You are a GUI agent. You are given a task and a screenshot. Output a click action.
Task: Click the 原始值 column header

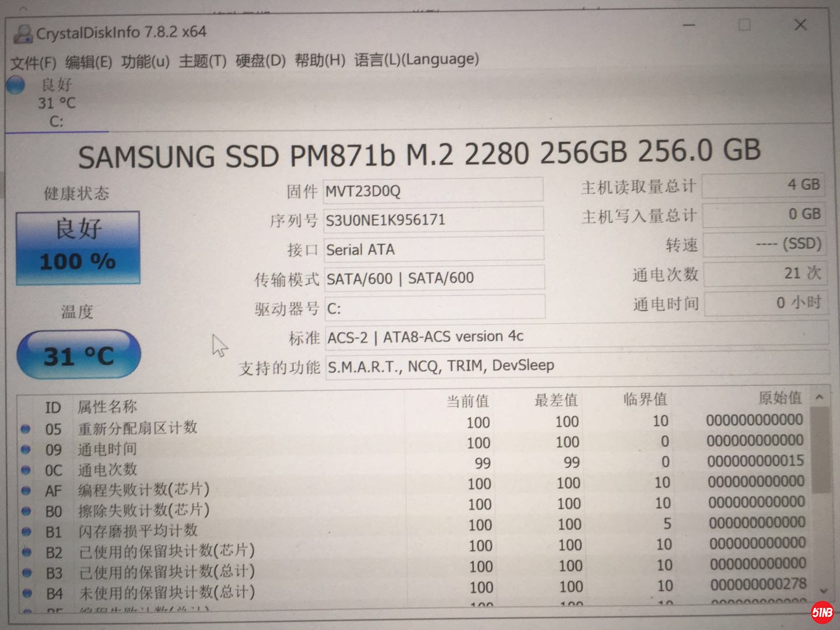[x=779, y=398]
